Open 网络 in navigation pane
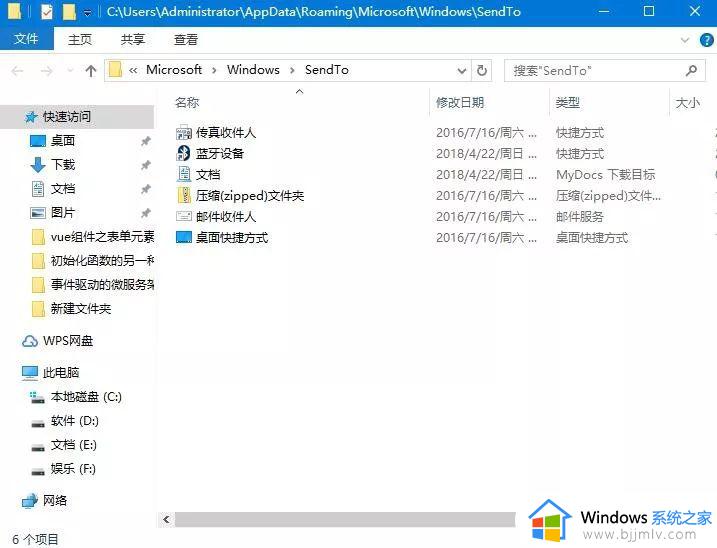The image size is (717, 548). 55,500
